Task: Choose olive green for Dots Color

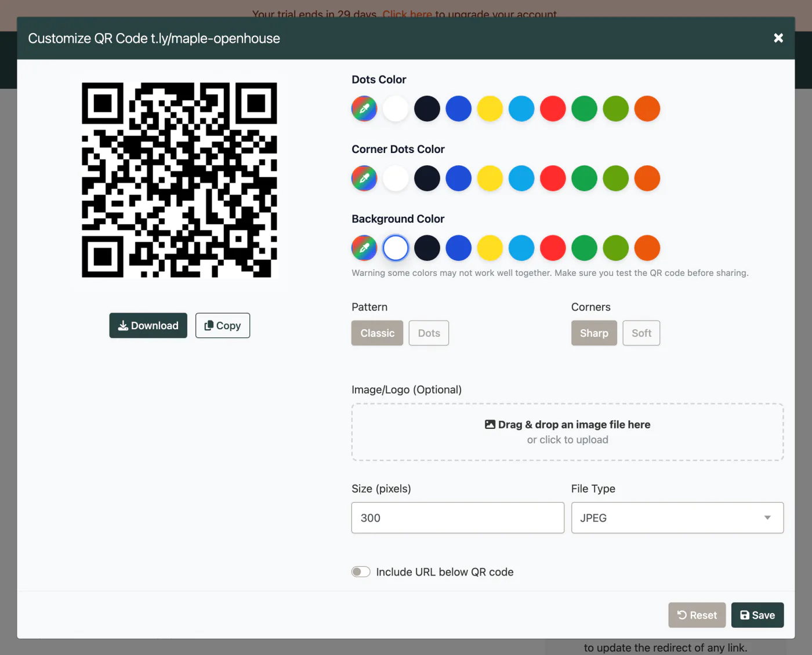Action: (616, 108)
